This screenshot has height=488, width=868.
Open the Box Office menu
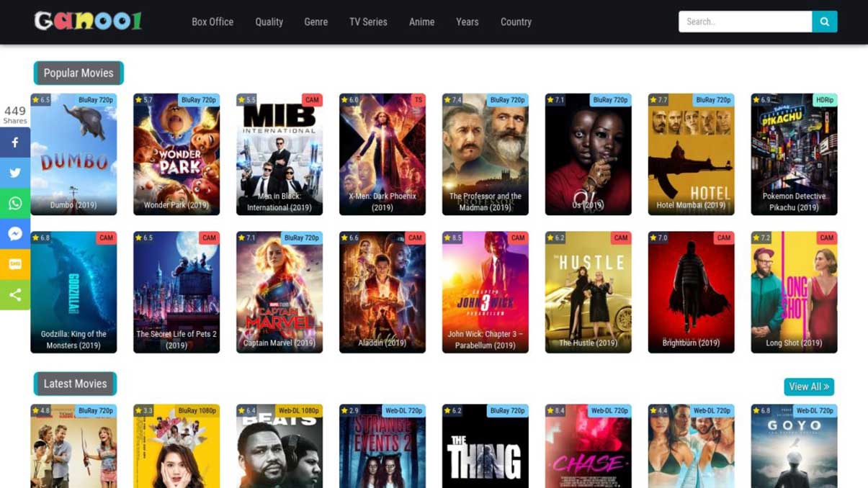pyautogui.click(x=212, y=22)
